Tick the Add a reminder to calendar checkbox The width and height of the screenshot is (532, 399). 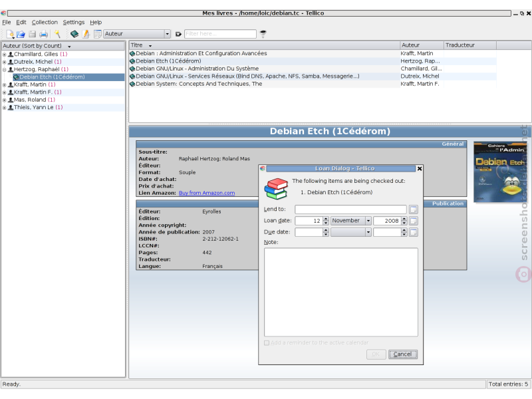(x=267, y=343)
